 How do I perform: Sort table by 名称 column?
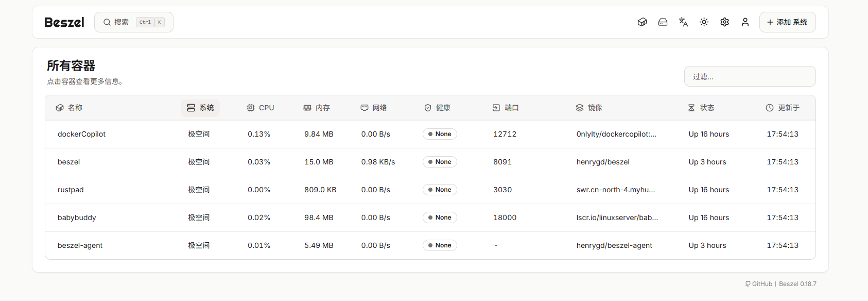tap(70, 108)
